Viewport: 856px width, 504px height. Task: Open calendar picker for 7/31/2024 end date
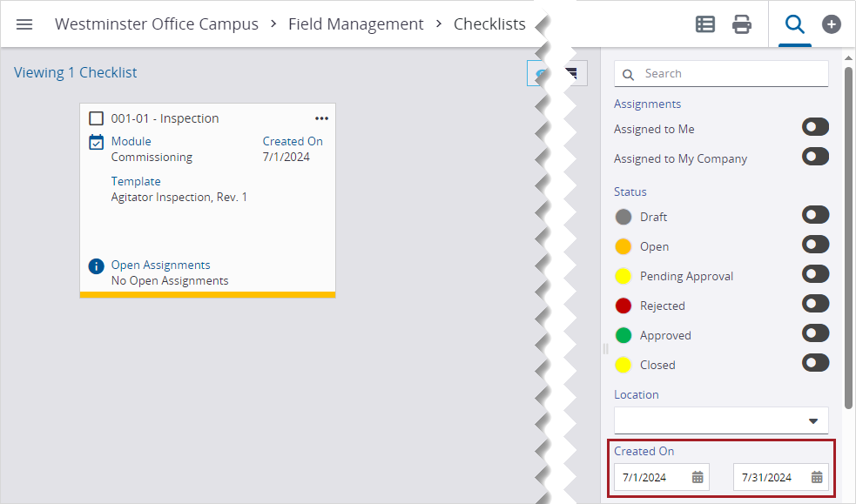tap(817, 477)
